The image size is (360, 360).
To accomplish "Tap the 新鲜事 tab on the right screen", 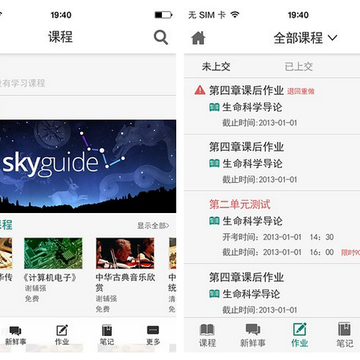I will 253,335.
